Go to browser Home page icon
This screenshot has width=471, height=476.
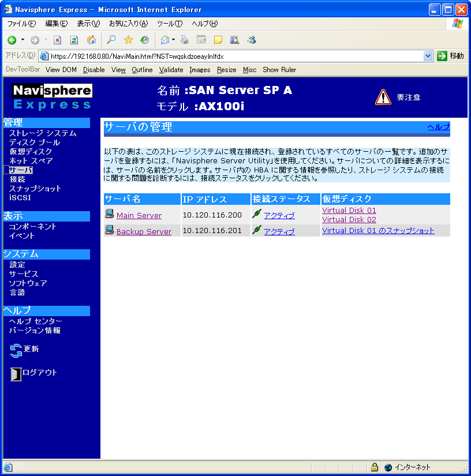(91, 40)
